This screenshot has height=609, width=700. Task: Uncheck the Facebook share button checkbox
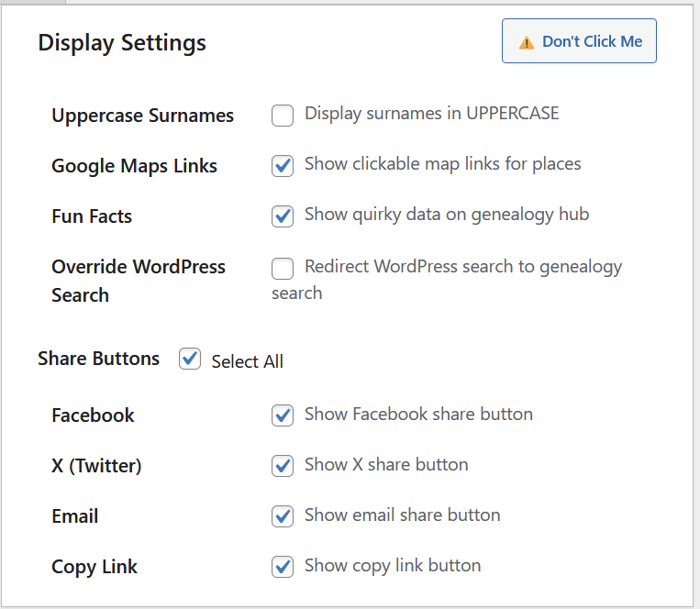coord(283,415)
